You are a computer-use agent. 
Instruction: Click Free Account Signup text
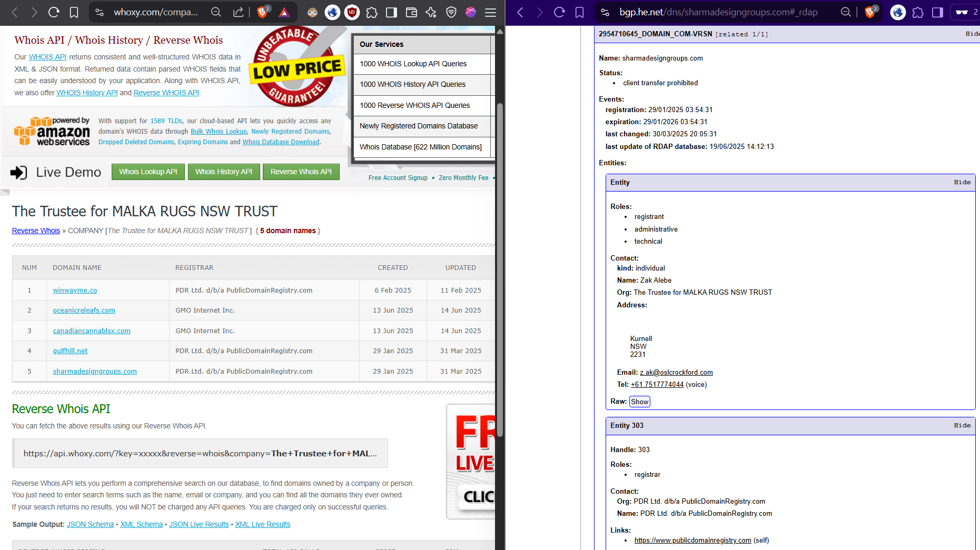point(398,178)
